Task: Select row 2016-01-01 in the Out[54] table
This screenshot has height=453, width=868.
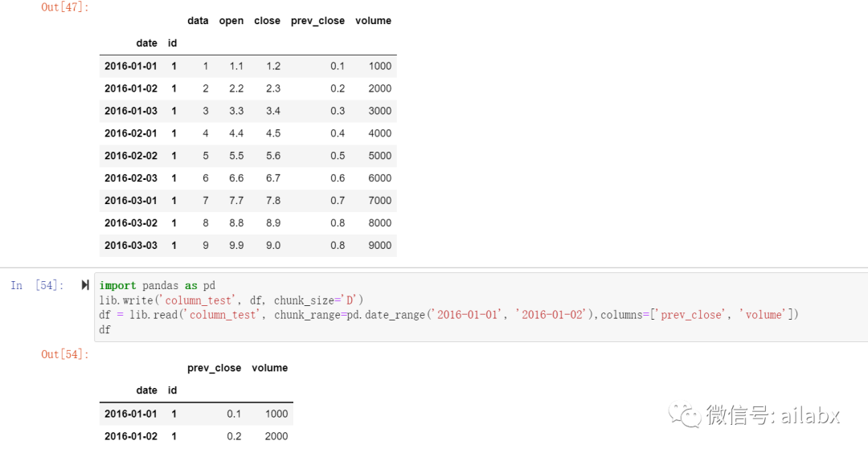Action: 196,414
